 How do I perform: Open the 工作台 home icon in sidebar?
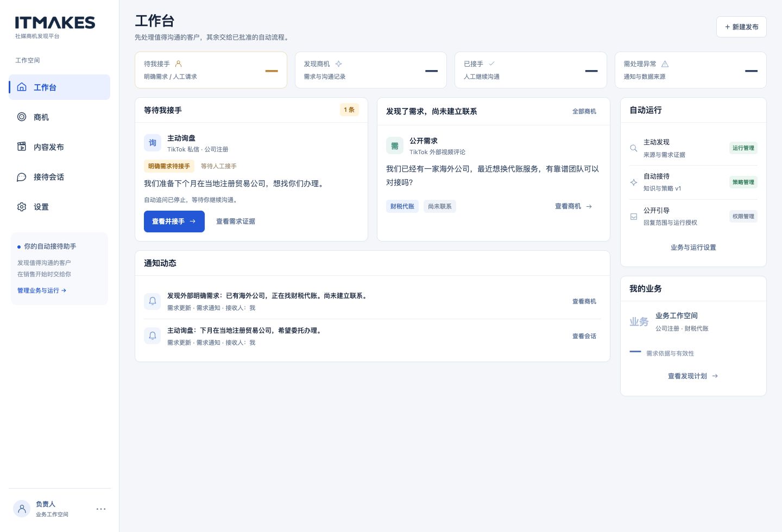click(22, 87)
